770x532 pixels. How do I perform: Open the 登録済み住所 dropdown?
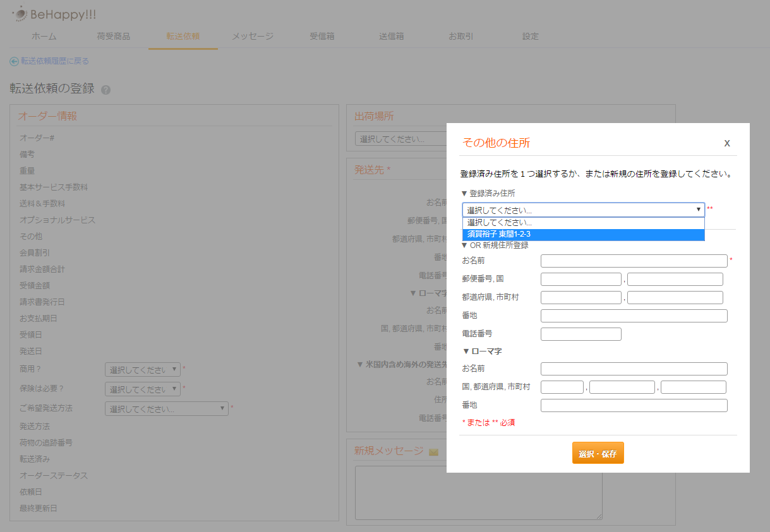click(x=583, y=210)
